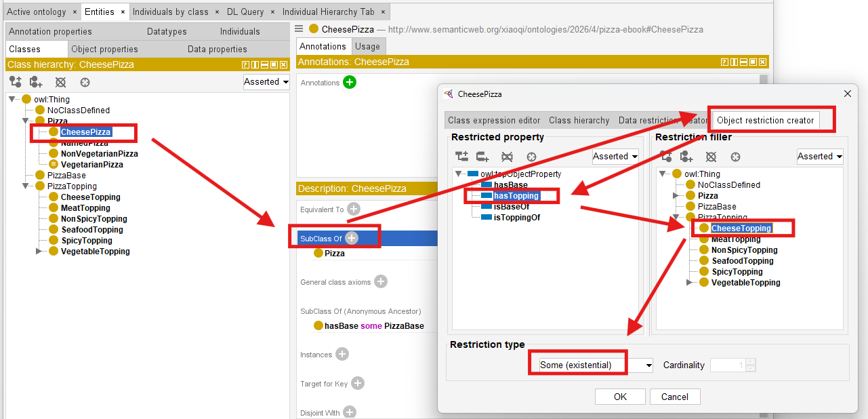
Task: Add a new annotation with green plus
Action: click(350, 82)
